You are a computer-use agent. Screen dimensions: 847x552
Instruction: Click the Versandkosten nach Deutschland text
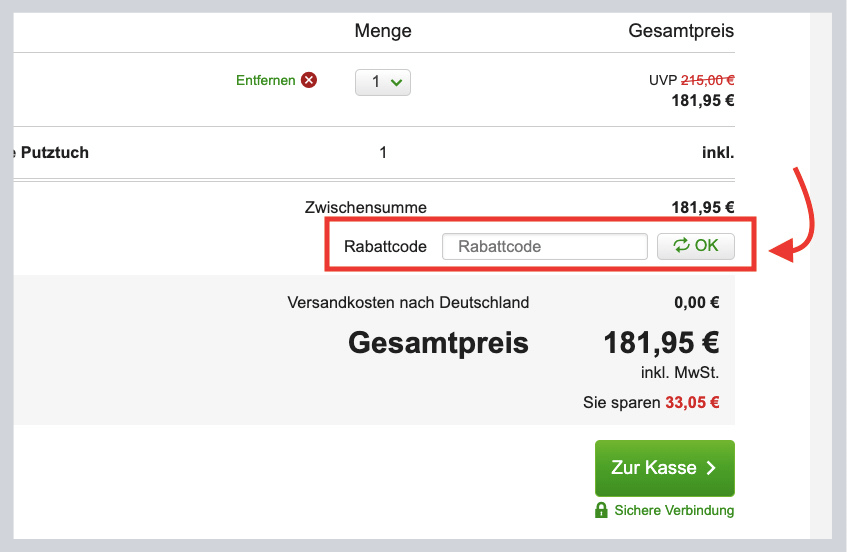408,302
